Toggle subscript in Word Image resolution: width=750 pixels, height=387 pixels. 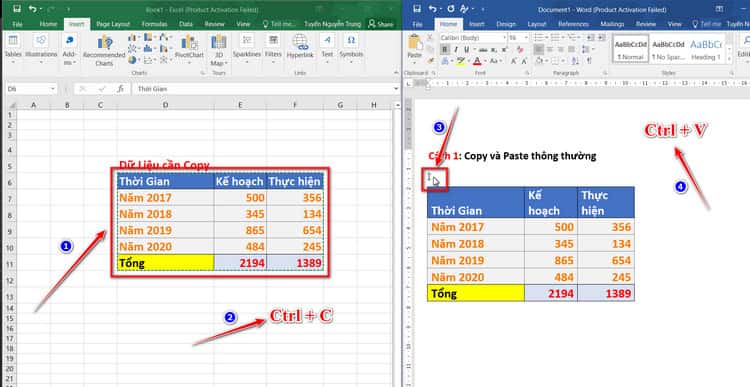(x=493, y=49)
